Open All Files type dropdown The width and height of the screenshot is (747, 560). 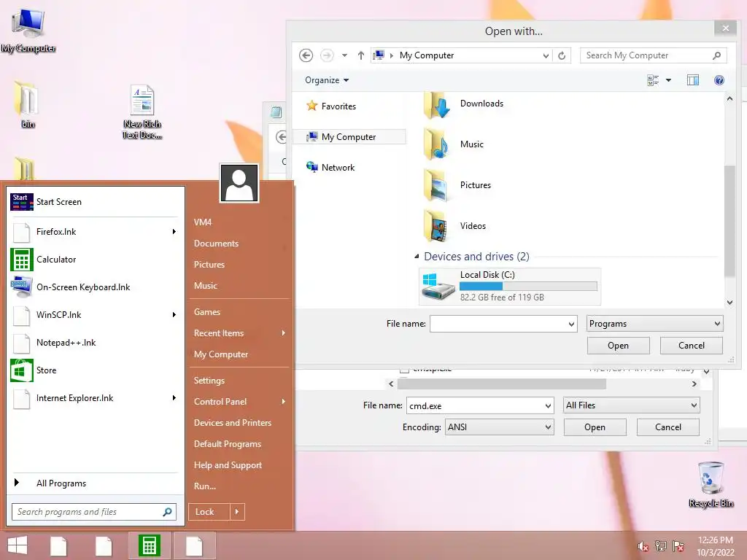tap(631, 405)
